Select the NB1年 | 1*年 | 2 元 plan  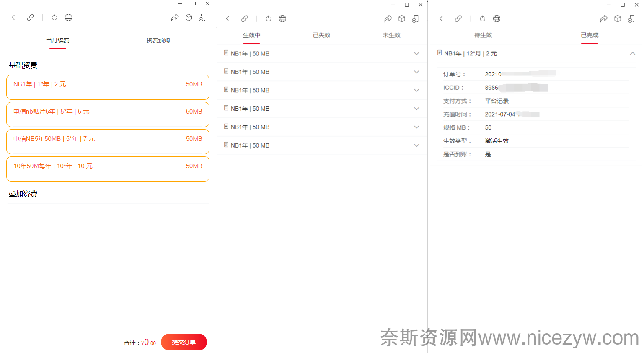pos(108,87)
